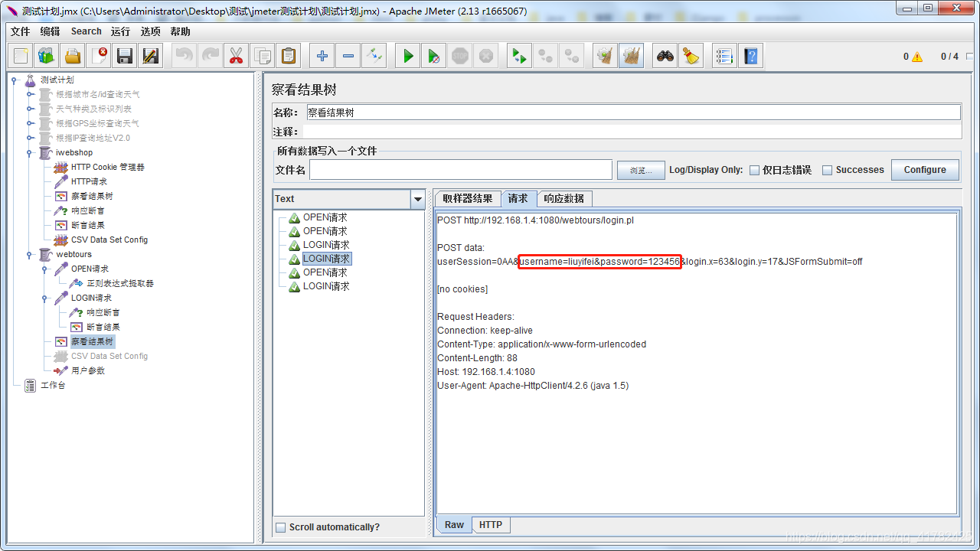The width and height of the screenshot is (980, 551).
Task: Click the 名称 name input field
Action: (633, 112)
